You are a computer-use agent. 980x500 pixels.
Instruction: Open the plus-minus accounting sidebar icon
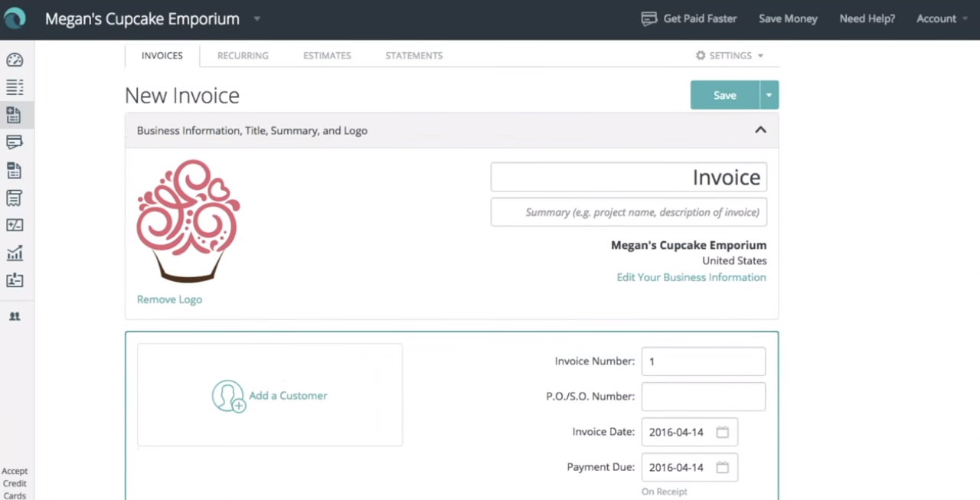[x=15, y=225]
